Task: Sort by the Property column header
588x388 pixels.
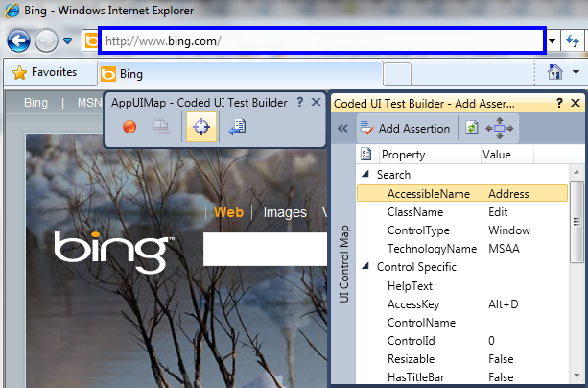Action: (x=430, y=155)
